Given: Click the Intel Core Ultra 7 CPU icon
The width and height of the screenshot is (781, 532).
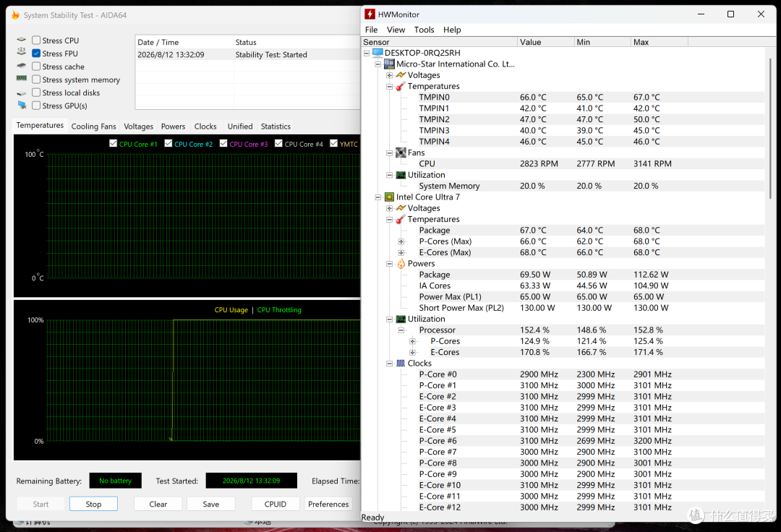Looking at the screenshot, I should [390, 197].
